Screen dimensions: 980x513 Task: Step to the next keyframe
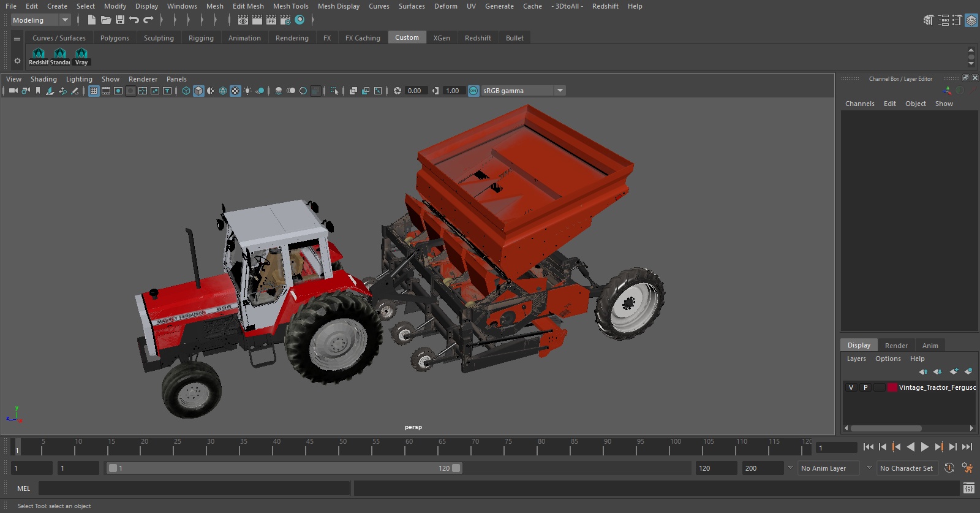(939, 447)
